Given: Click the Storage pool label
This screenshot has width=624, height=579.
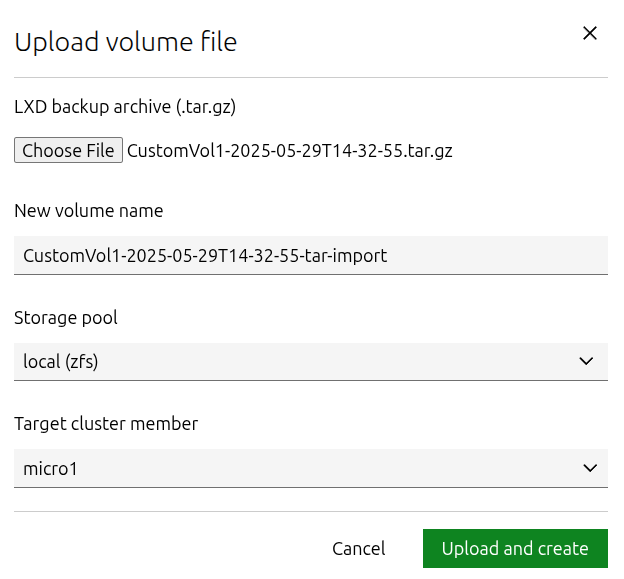Looking at the screenshot, I should [x=66, y=318].
